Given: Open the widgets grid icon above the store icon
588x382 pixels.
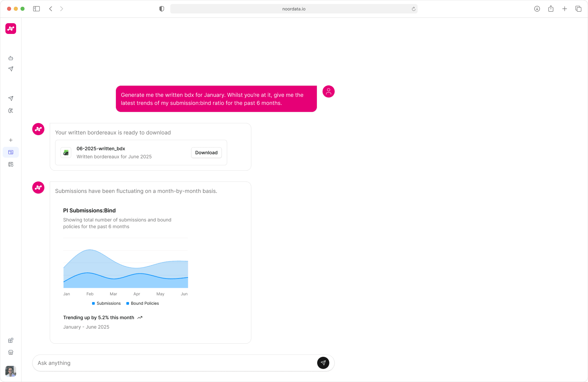Looking at the screenshot, I should (x=11, y=340).
